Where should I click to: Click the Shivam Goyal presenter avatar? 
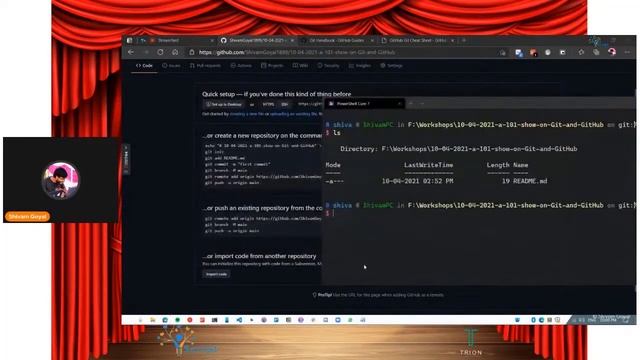(x=61, y=180)
